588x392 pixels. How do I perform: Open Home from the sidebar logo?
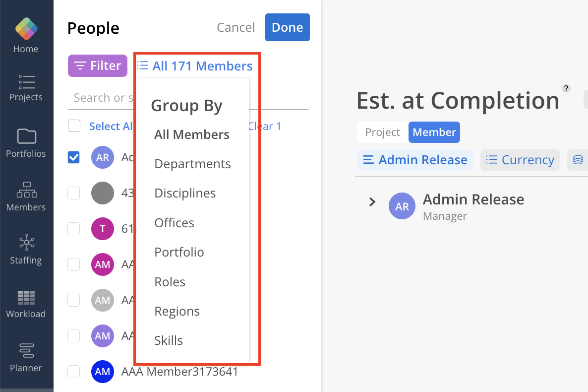coord(26,29)
